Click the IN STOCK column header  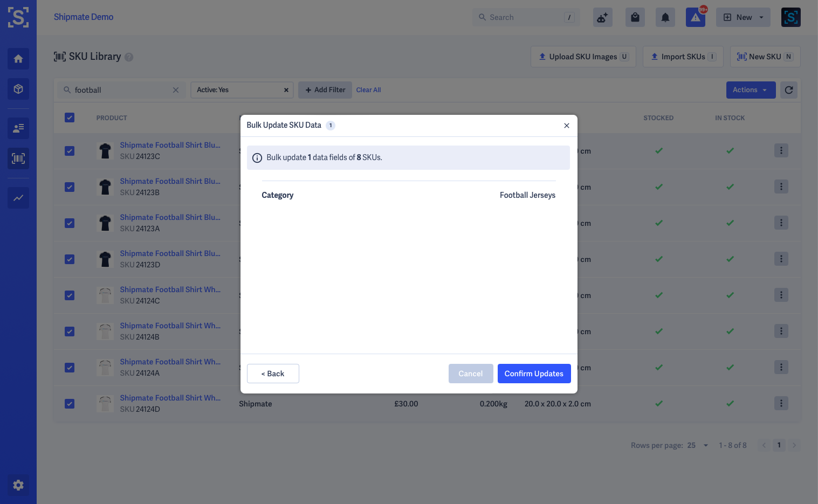[x=730, y=118]
